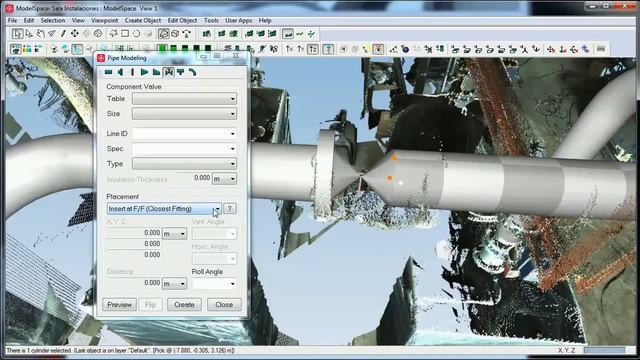This screenshot has height=360, width=640.
Task: Click the green triangle icon in Pipe Modeling
Action: point(144,72)
